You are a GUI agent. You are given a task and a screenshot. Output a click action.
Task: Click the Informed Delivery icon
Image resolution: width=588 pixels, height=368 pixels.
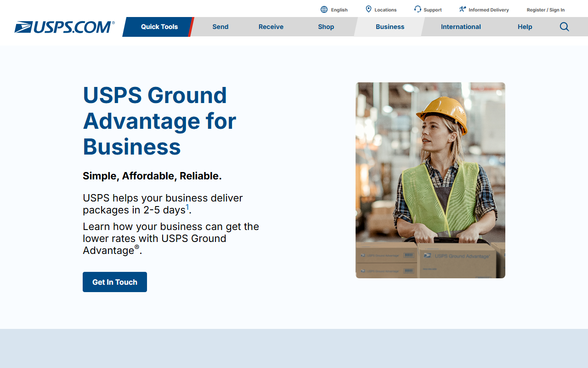463,9
